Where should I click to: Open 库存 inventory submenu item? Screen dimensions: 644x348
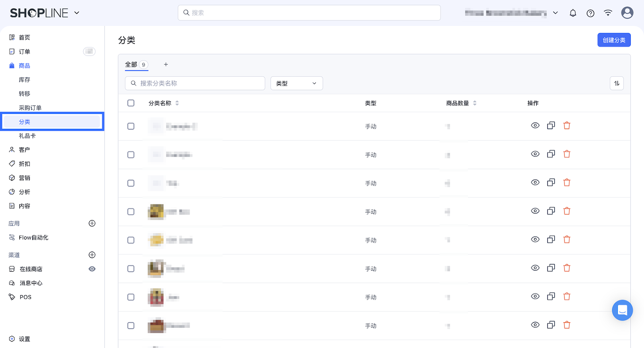pyautogui.click(x=25, y=80)
